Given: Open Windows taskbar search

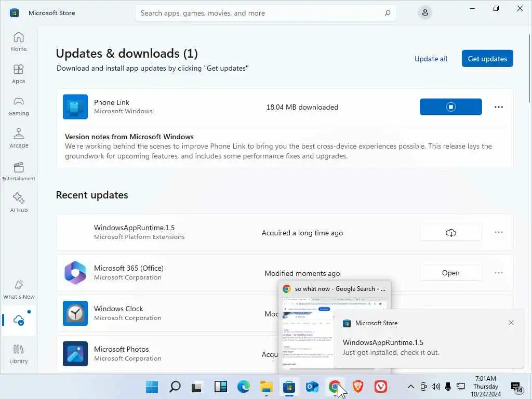Looking at the screenshot, I should coord(175,387).
